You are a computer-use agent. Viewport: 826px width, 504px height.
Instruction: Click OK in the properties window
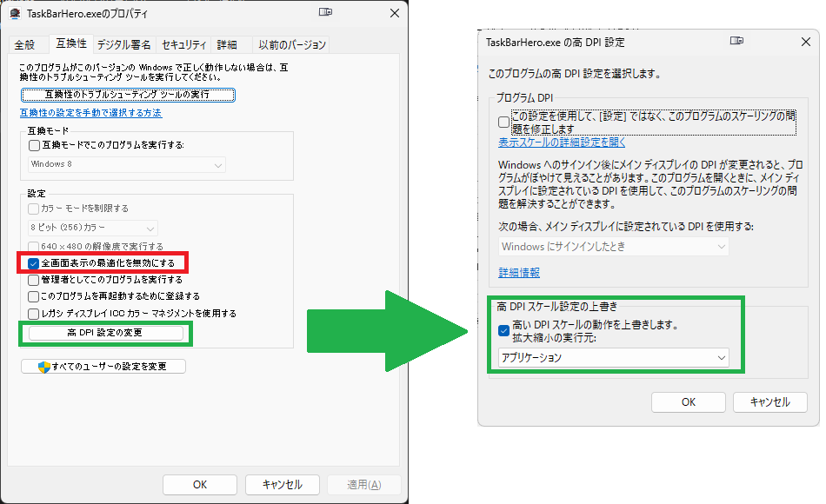[200, 485]
